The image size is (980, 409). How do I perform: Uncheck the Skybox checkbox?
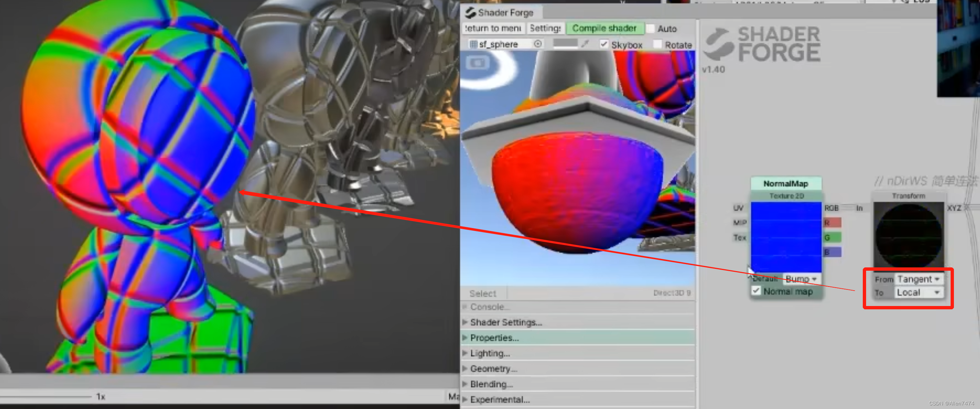604,44
